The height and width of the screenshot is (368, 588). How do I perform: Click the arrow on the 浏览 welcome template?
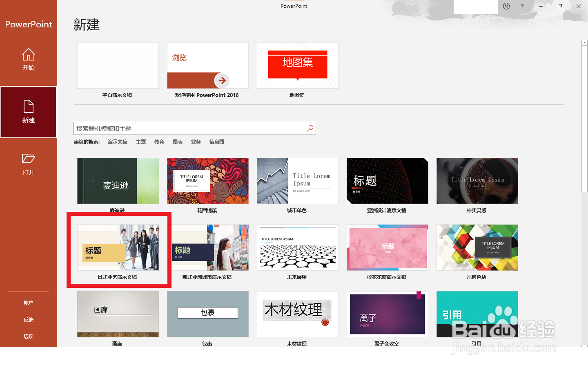pyautogui.click(x=222, y=81)
